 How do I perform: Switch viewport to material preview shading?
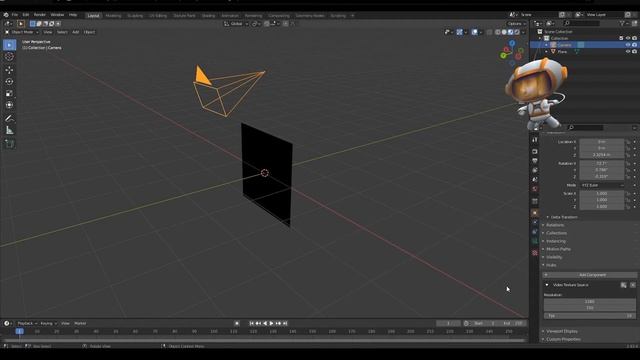pyautogui.click(x=511, y=32)
